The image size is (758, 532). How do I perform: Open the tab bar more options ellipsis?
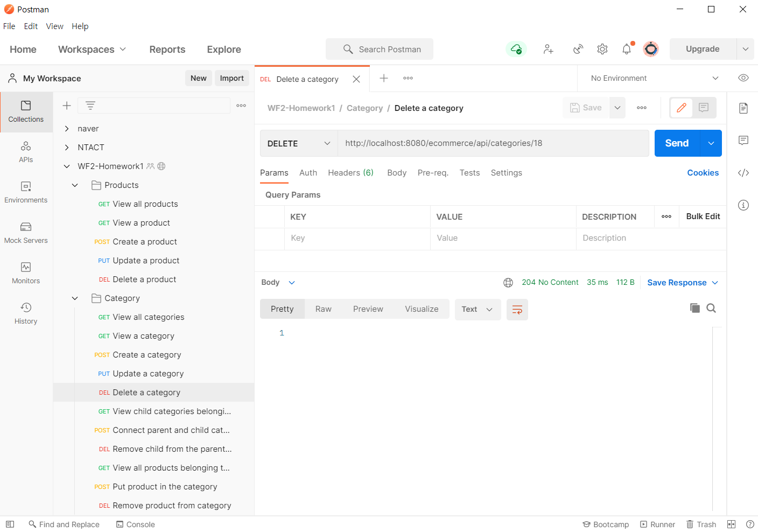pos(408,78)
